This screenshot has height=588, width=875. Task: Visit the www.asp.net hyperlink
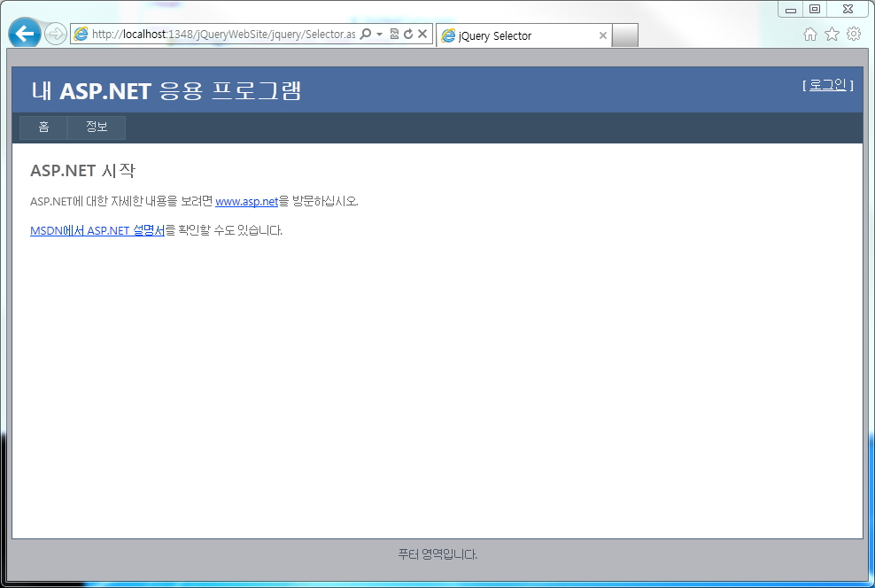click(247, 201)
